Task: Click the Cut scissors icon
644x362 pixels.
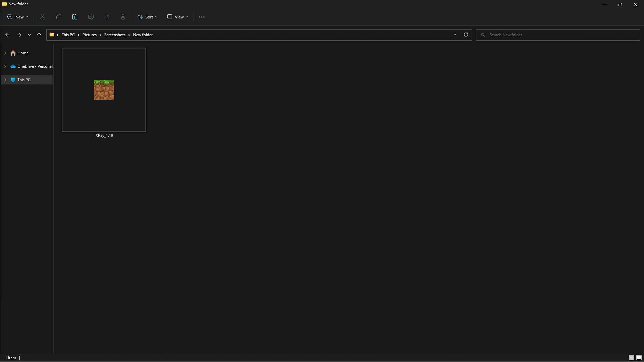Action: (x=43, y=17)
